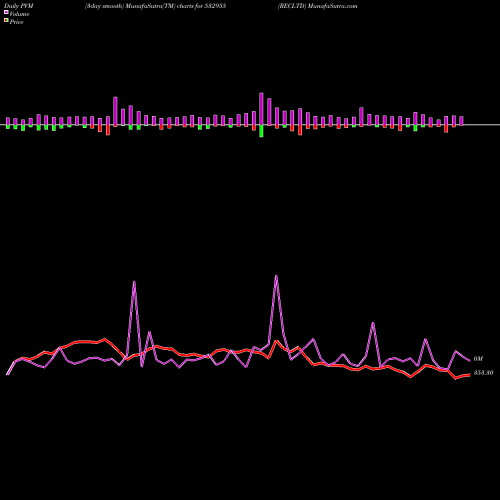
Task: Click the '(3day smooth) MunafaSutra(TM) charts for 532955' heading
Action: (x=155, y=6)
